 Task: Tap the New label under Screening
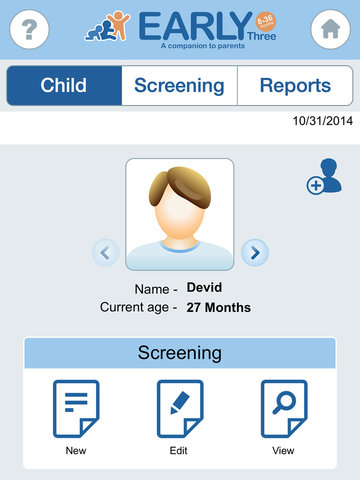point(76,451)
